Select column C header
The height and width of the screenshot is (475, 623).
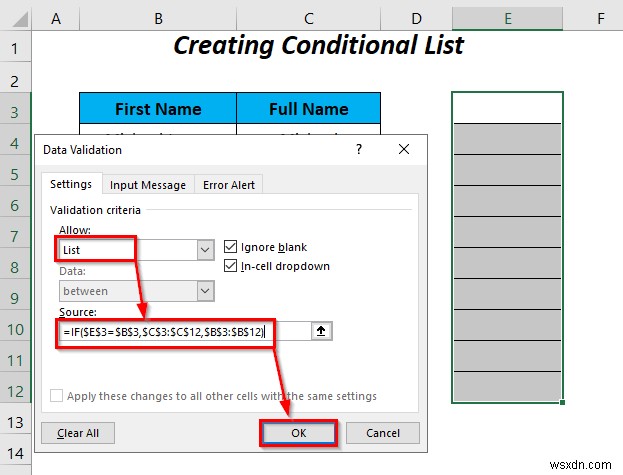click(x=309, y=19)
